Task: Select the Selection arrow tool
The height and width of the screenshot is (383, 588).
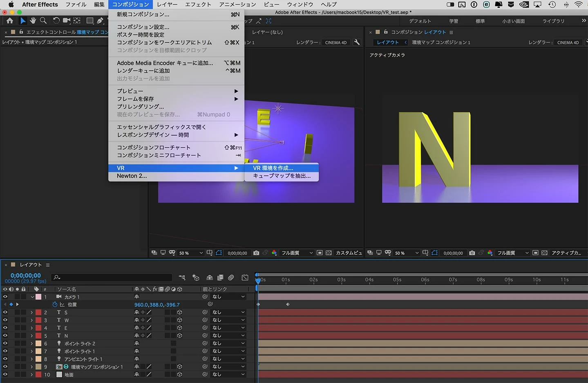Action: (x=22, y=20)
